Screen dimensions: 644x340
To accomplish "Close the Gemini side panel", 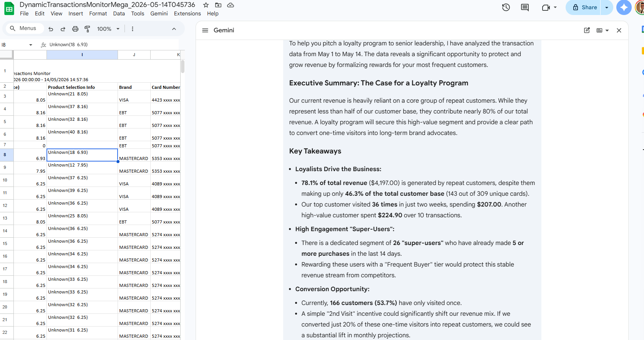I will tap(619, 30).
